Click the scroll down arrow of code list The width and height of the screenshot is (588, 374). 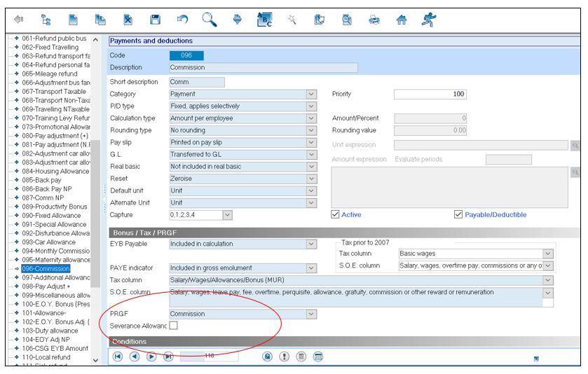click(x=95, y=360)
